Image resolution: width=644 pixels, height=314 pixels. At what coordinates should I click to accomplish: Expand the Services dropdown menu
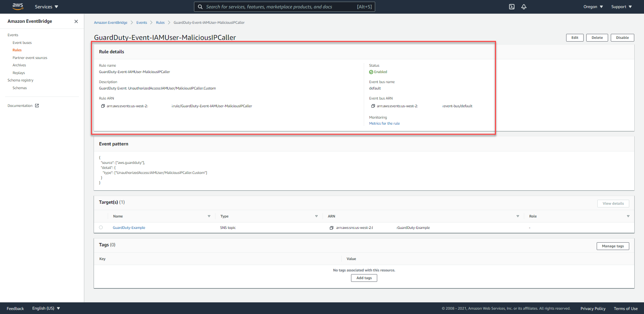[x=47, y=7]
